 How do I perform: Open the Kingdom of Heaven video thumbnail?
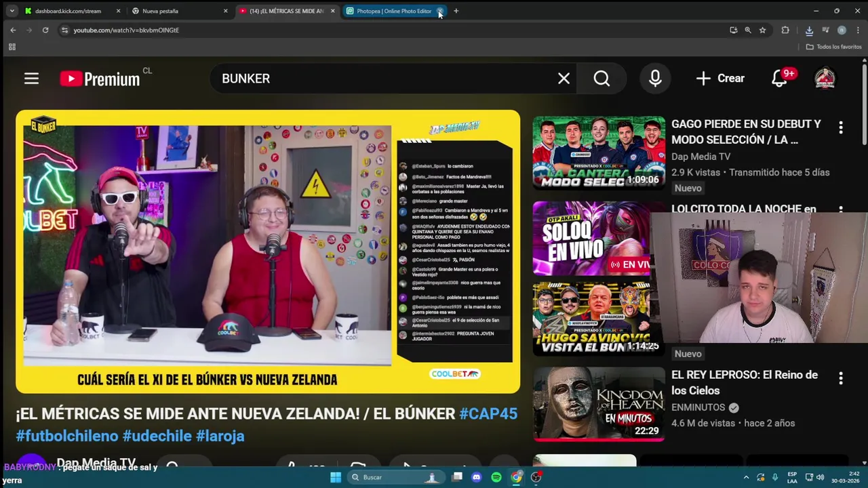pos(599,404)
